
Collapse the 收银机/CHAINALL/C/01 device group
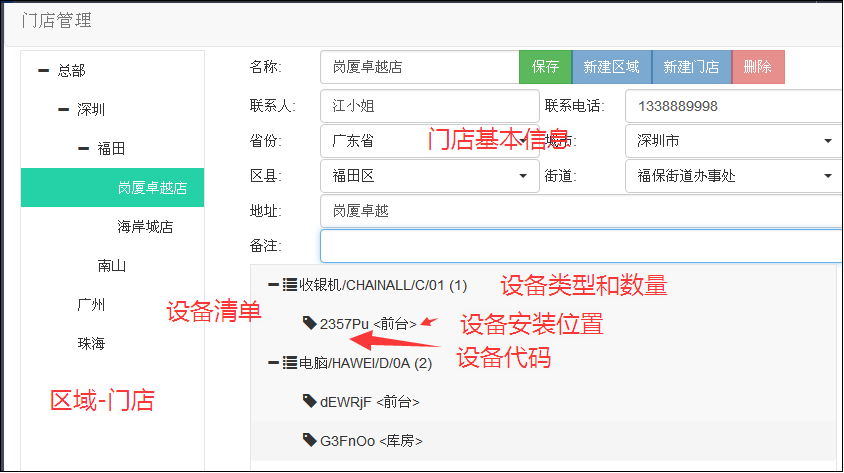pos(273,285)
